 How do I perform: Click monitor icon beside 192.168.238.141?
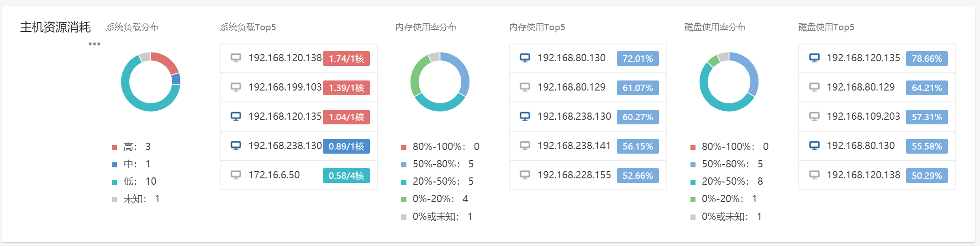click(x=525, y=146)
